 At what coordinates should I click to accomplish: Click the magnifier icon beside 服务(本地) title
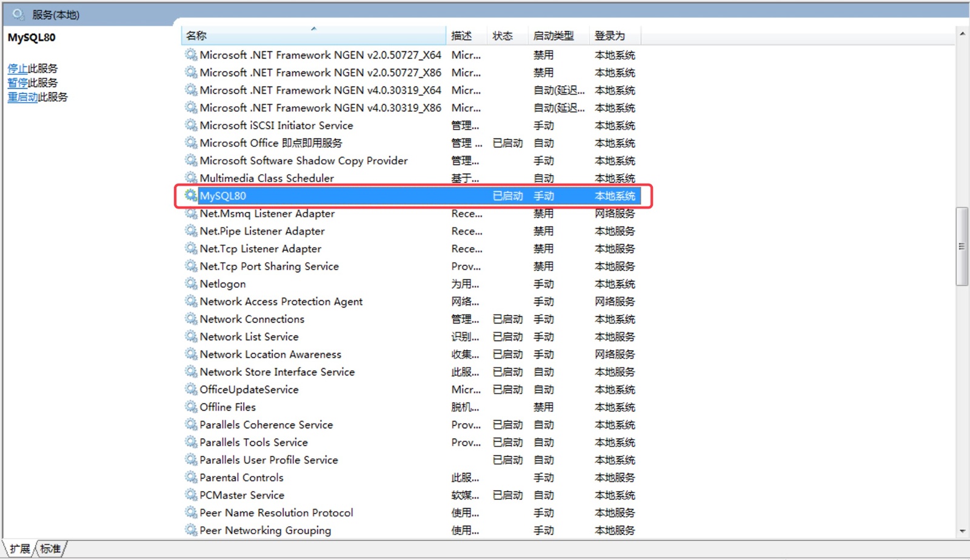(x=18, y=14)
